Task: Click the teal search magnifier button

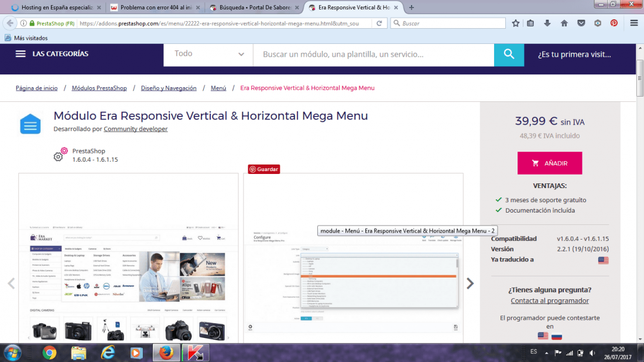Action: 509,54
